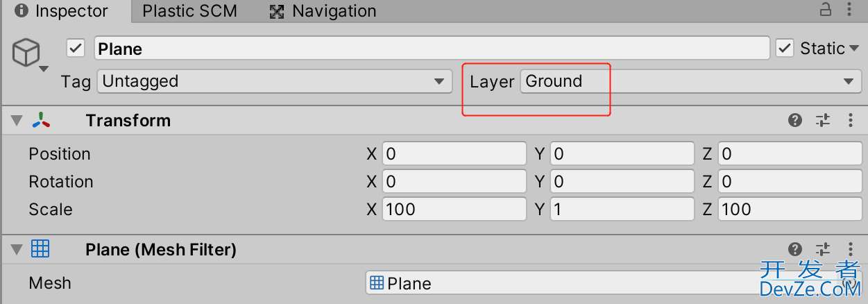Viewport: 868px width, 304px height.
Task: Open Transform component kebab menu
Action: pyautogui.click(x=851, y=120)
